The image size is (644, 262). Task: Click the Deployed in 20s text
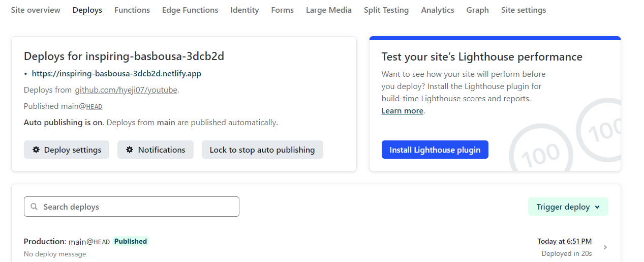pos(567,253)
